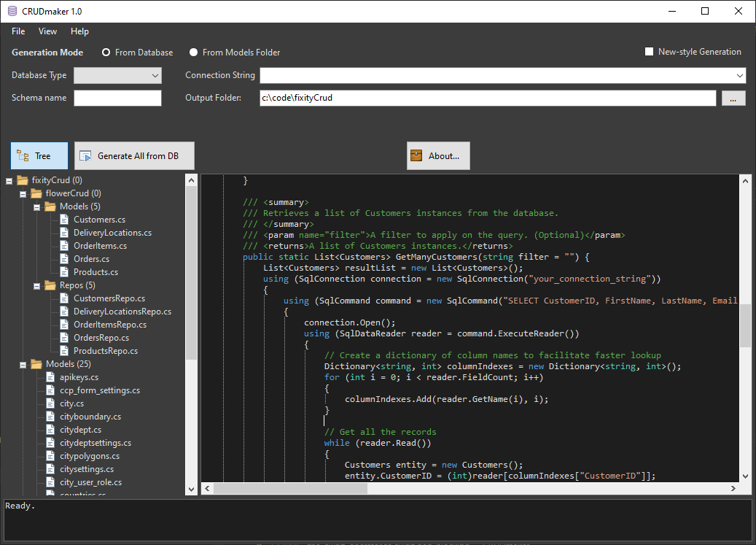
Task: Select the From Database generation mode
Action: [107, 52]
